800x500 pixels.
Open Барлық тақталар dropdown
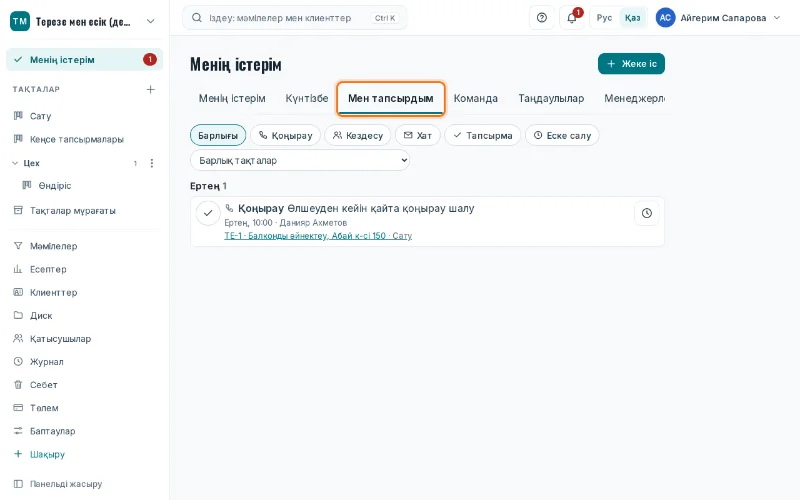(x=299, y=160)
